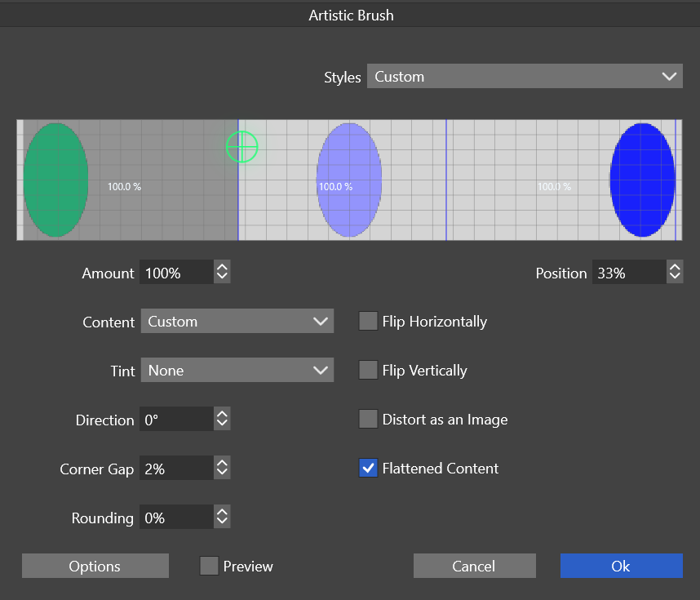Open the Tint dropdown menu
The height and width of the screenshot is (600, 700).
237,371
